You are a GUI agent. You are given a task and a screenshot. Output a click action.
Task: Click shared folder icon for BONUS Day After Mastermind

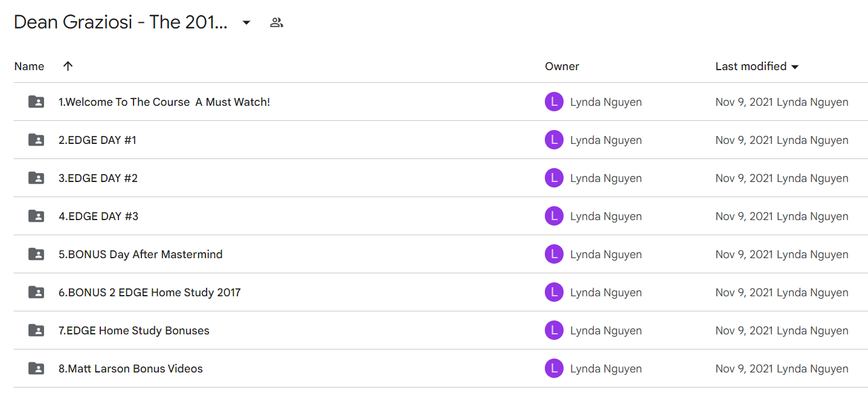point(36,254)
